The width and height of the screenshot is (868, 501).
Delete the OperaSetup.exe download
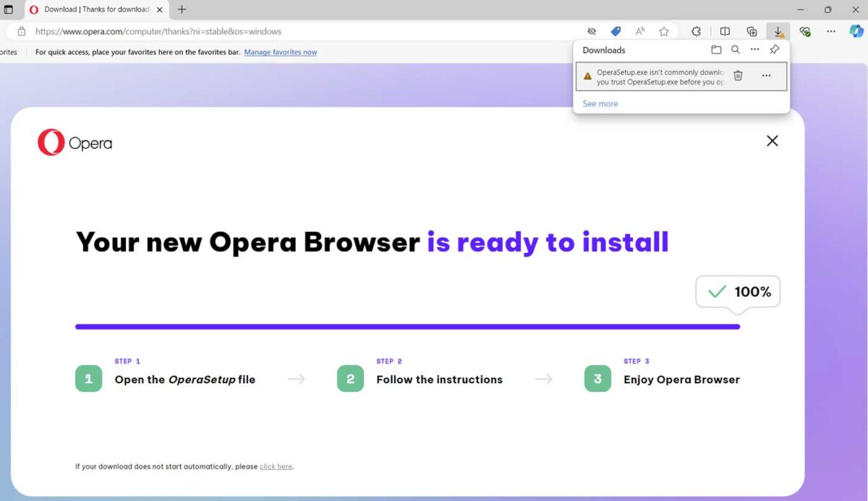pyautogui.click(x=738, y=76)
